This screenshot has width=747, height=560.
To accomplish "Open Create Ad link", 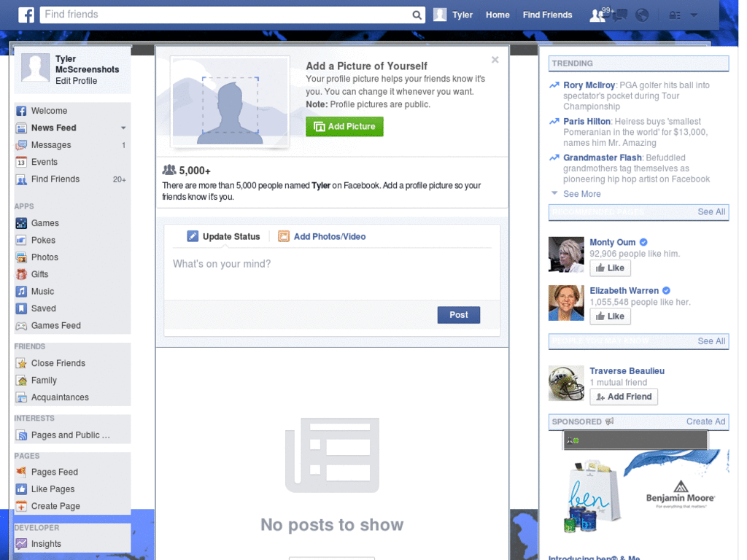I will 705,421.
